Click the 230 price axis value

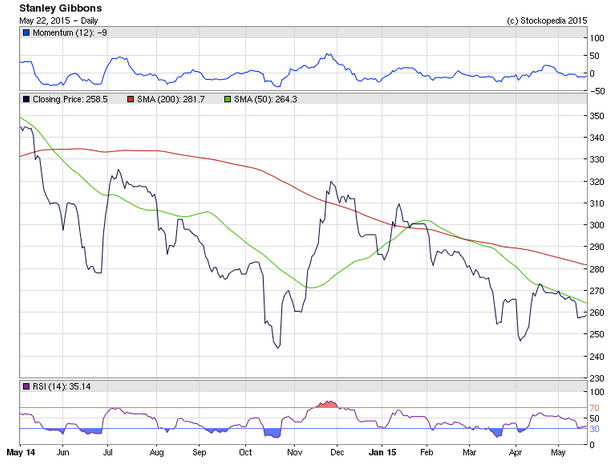[x=597, y=379]
